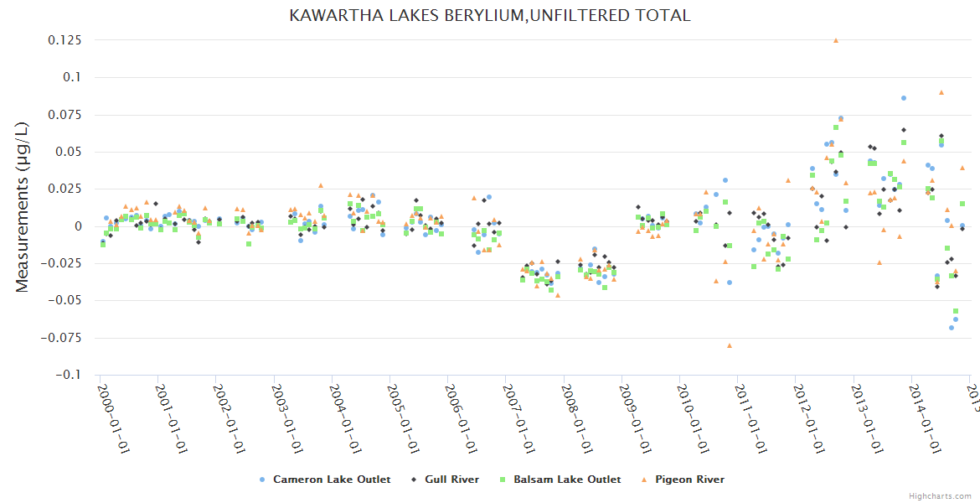Click the orange triangle Pigeon River legend marker
Screen dimensions: 980x503
(x=644, y=480)
